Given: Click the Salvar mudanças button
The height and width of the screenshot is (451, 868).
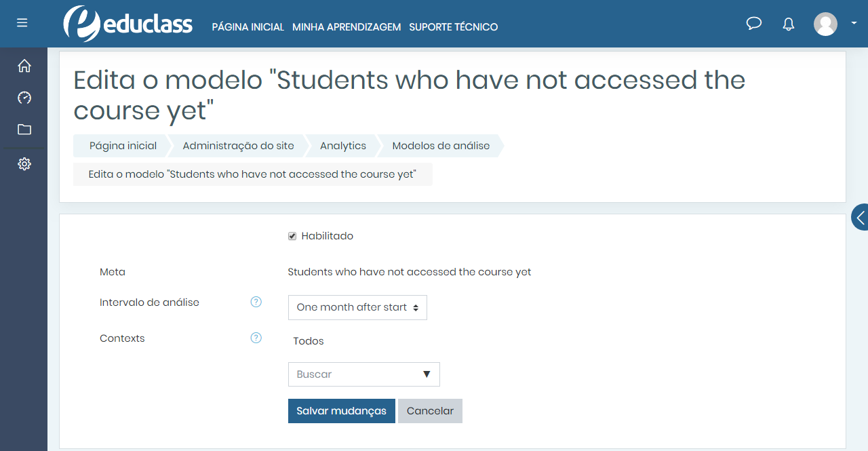Looking at the screenshot, I should click(341, 410).
